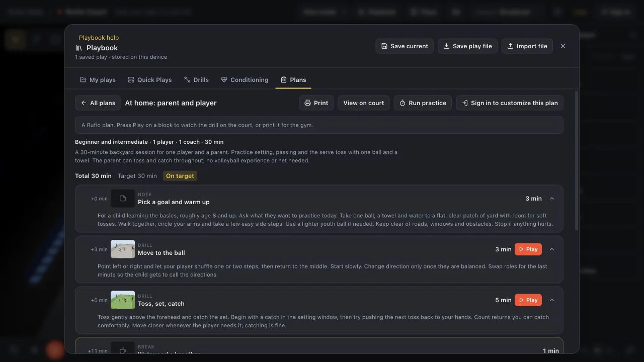Click the On target badge

180,176
